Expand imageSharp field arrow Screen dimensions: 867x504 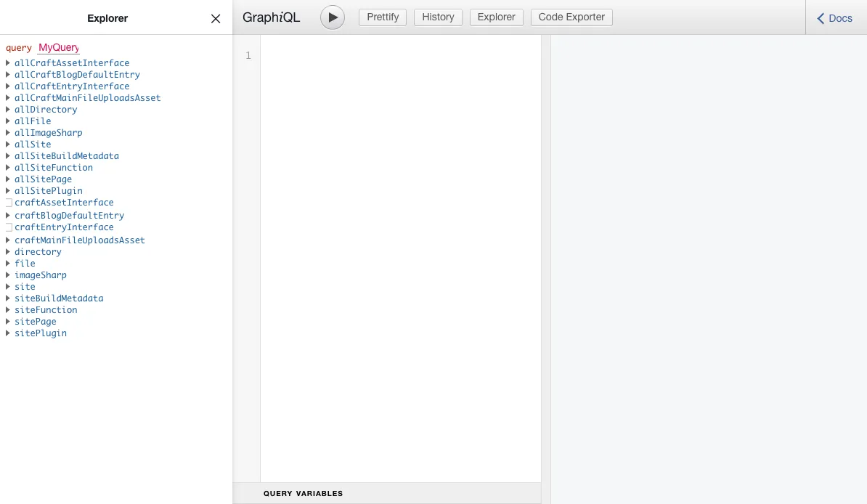[x=8, y=275]
